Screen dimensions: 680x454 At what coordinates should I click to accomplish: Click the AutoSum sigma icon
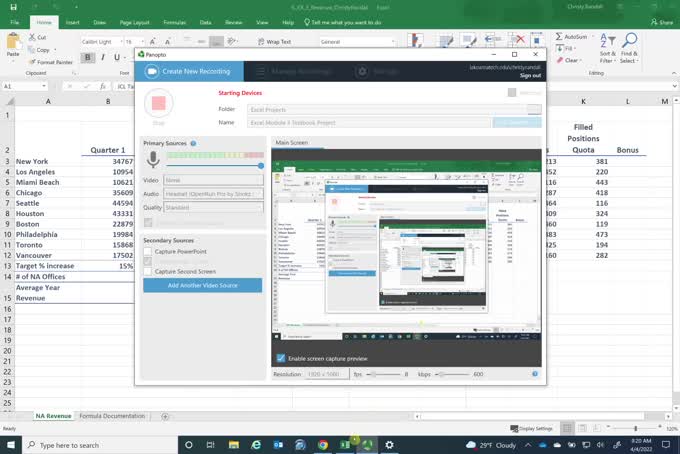[x=559, y=37]
